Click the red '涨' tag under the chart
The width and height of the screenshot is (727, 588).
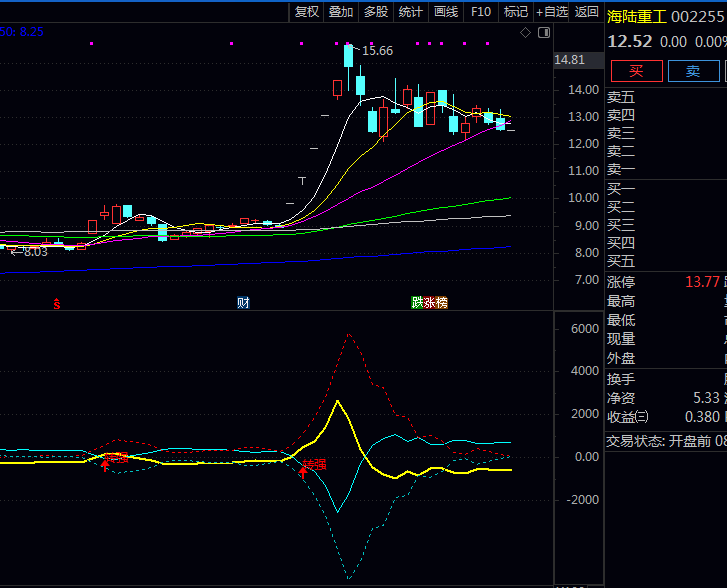tap(429, 303)
